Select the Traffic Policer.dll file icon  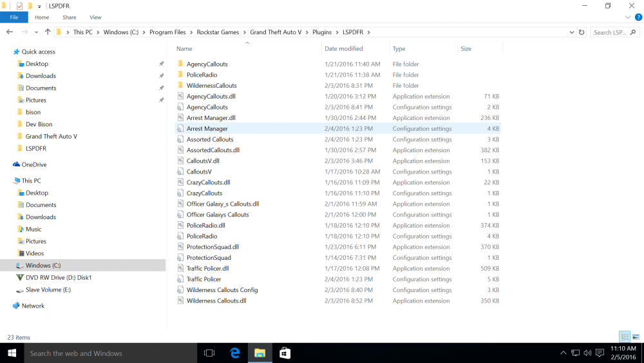click(x=180, y=268)
